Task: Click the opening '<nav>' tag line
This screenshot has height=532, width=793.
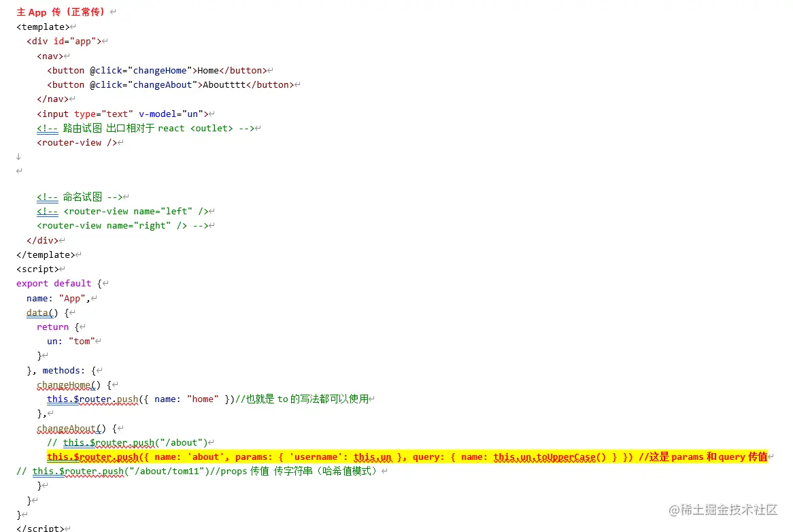Action: coord(50,56)
